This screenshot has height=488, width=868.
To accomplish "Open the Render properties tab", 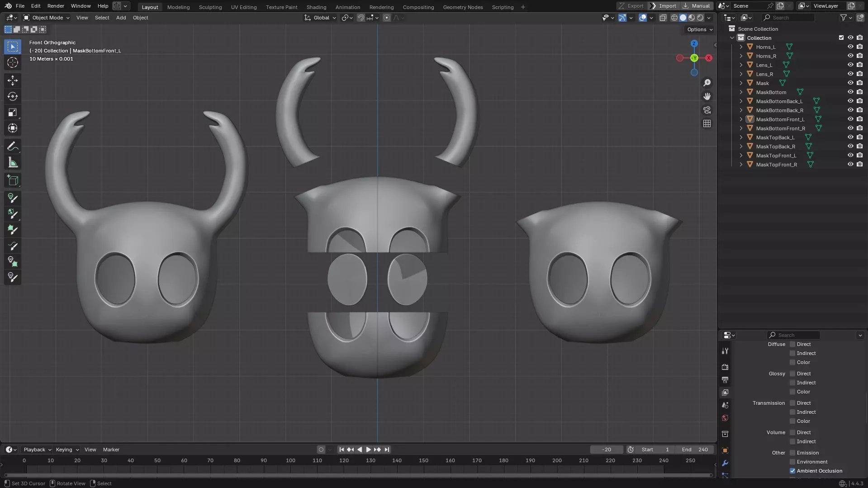I will pos(725,367).
